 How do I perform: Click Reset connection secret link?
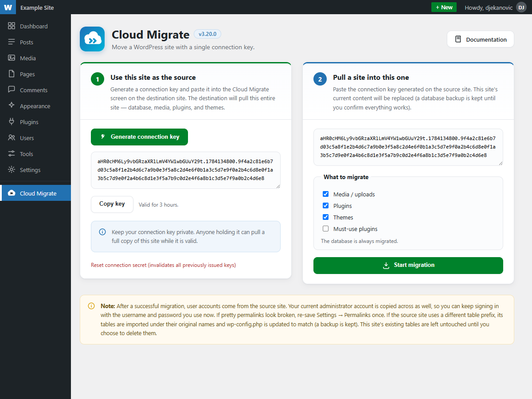pos(163,265)
